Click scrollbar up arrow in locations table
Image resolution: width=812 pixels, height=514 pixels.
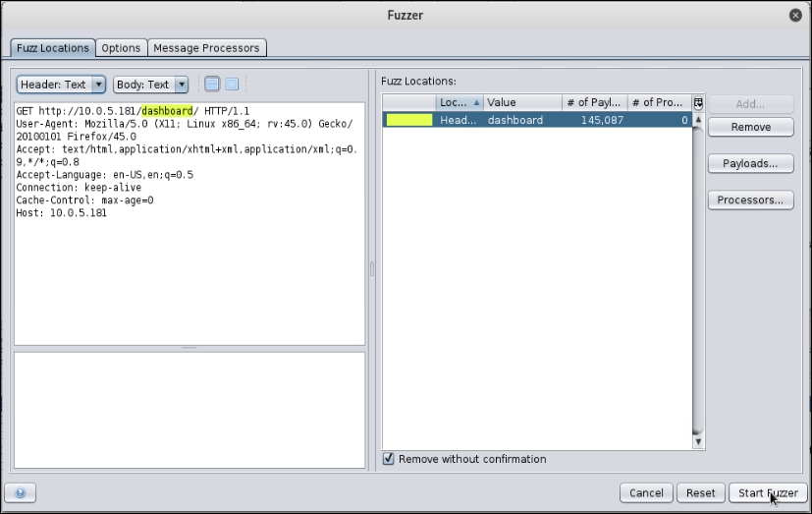(698, 119)
